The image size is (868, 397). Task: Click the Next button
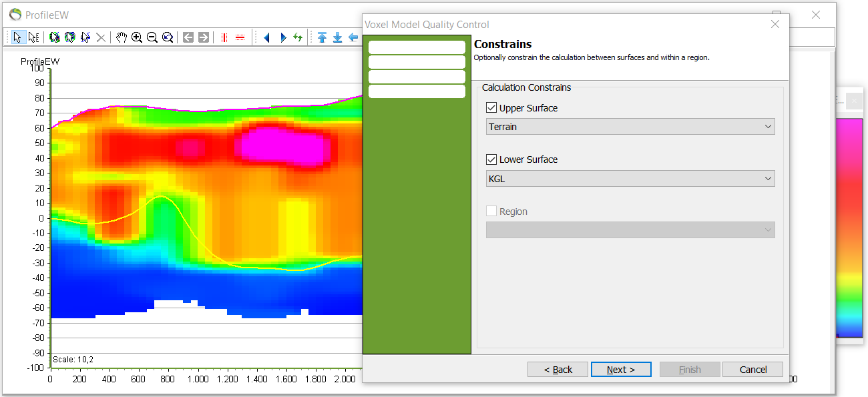[621, 370]
